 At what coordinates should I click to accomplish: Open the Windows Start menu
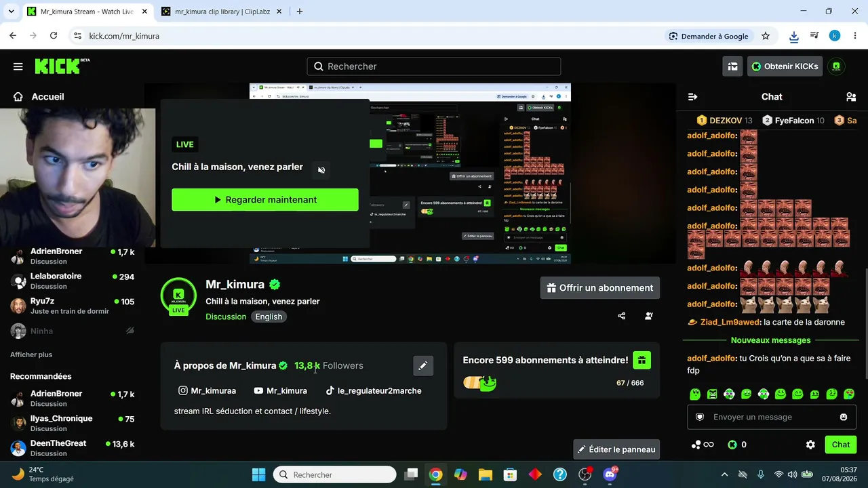(258, 474)
